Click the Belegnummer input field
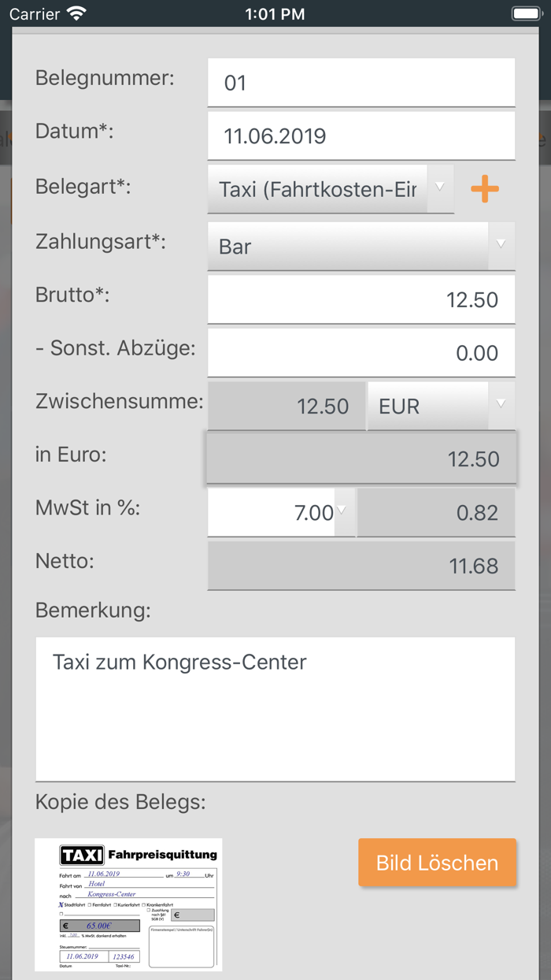This screenshot has width=551, height=980. click(361, 78)
